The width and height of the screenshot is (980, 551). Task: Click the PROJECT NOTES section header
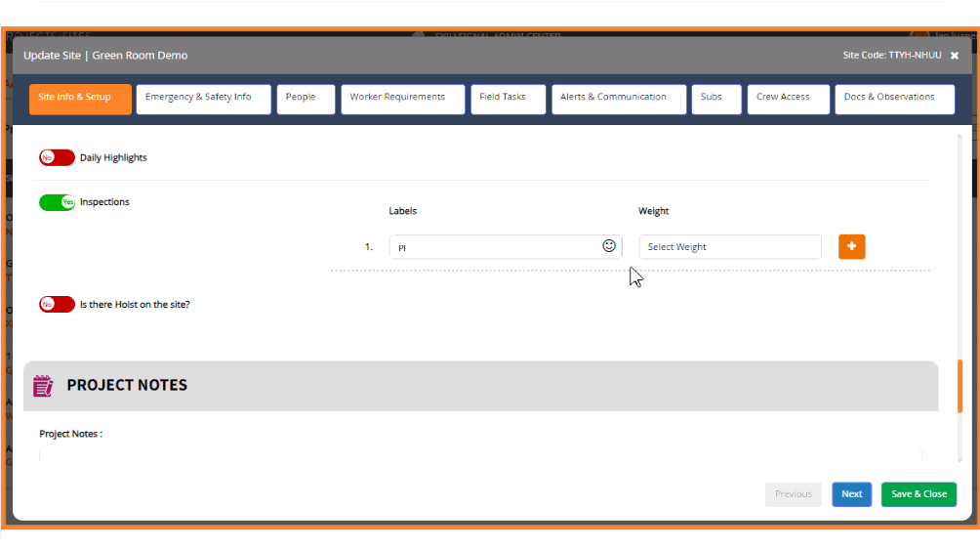coord(480,386)
